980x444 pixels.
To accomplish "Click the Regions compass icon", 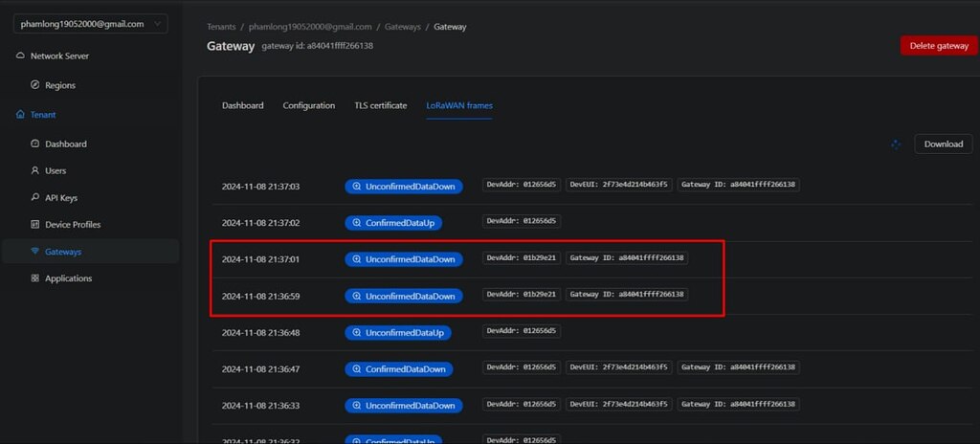I will click(35, 85).
